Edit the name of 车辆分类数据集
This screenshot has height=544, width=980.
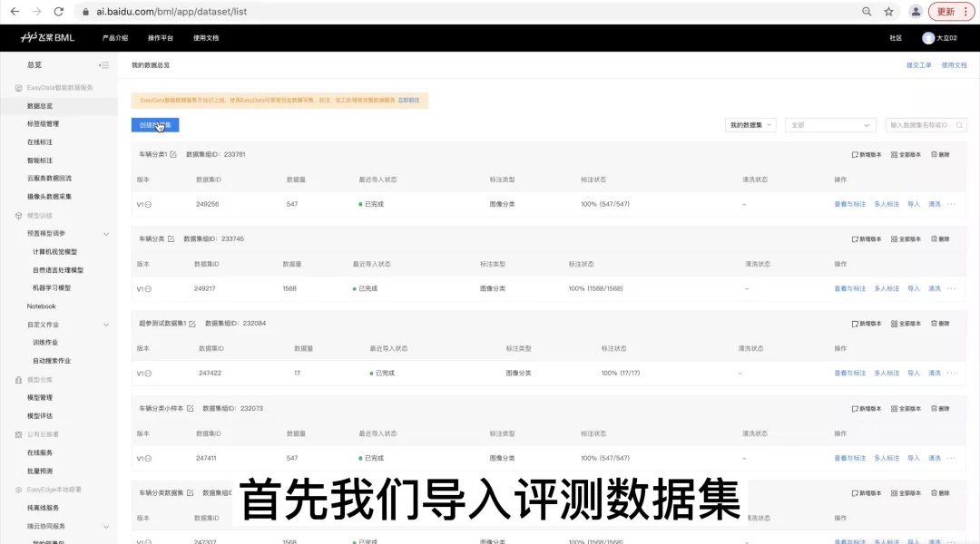(x=190, y=493)
